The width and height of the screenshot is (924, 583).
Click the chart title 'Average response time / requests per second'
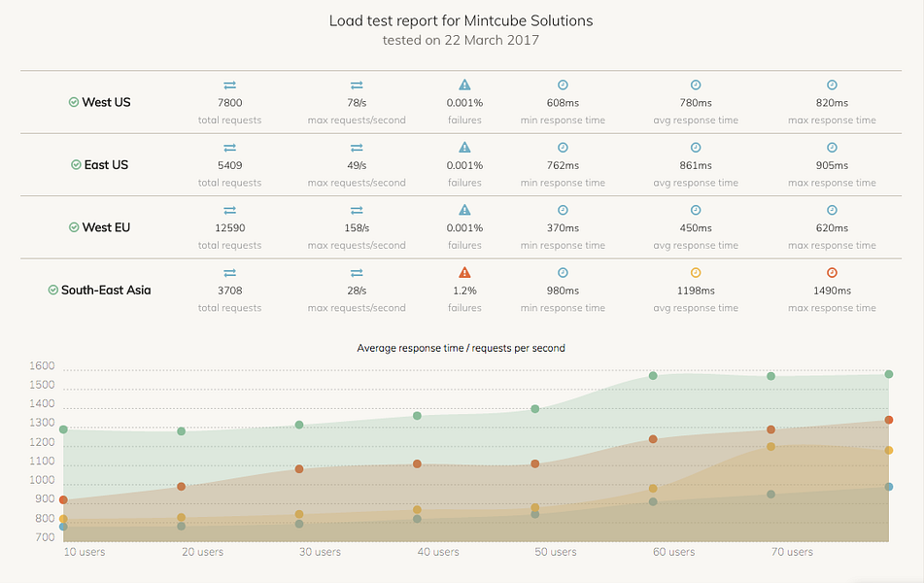(461, 348)
